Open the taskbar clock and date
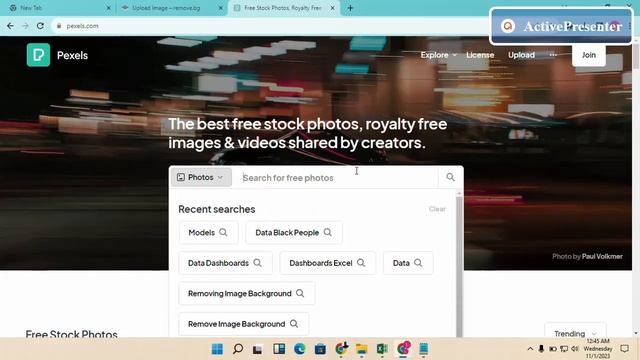640x360 pixels. pos(598,349)
